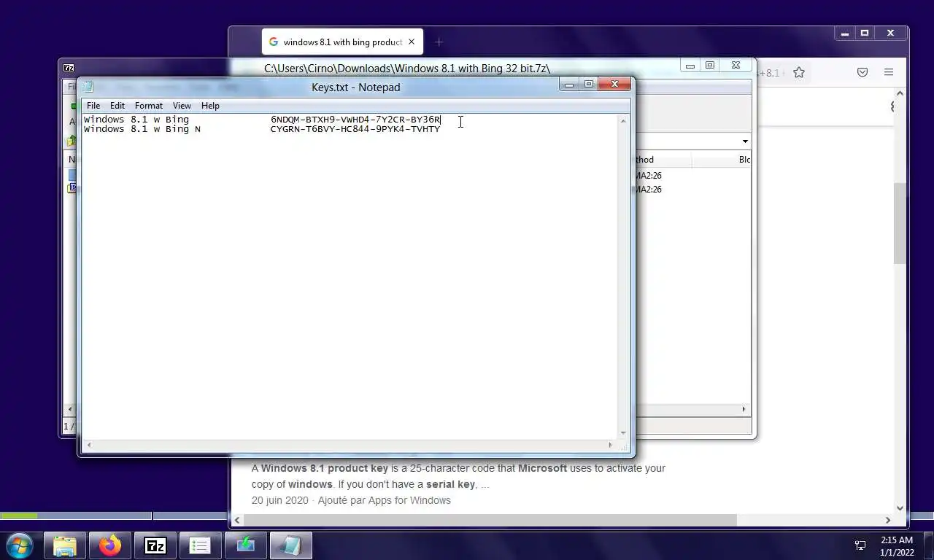Close the Keys.txt Notepad window
Image resolution: width=934 pixels, height=560 pixels.
pyautogui.click(x=614, y=85)
